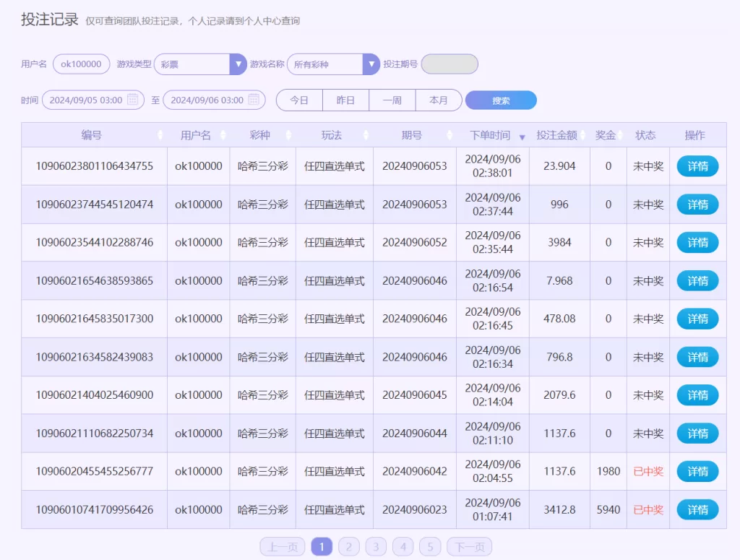Click the 搜索 button
This screenshot has width=740, height=560.
click(501, 100)
